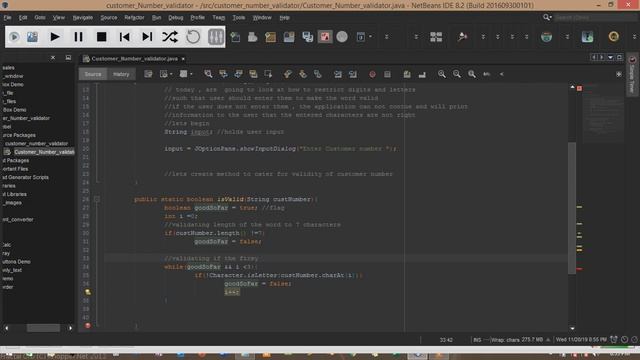640x360 pixels.
Task: Click the Find Next Occurrence icon
Action: 238,74
